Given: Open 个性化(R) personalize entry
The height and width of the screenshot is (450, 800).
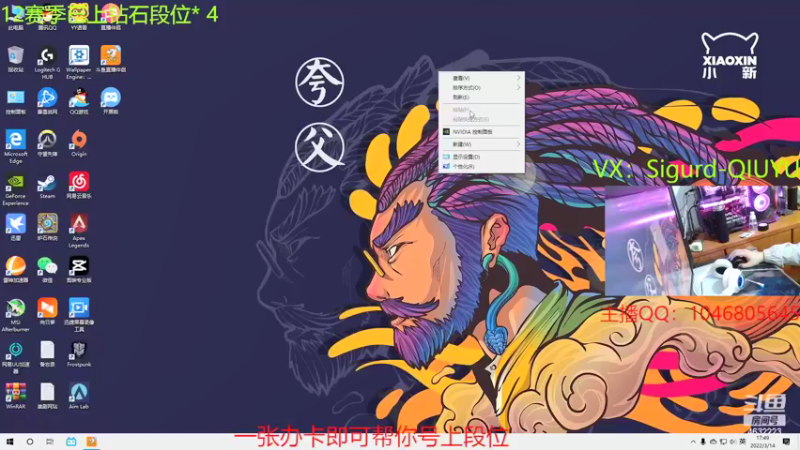Looking at the screenshot, I should tap(482, 166).
